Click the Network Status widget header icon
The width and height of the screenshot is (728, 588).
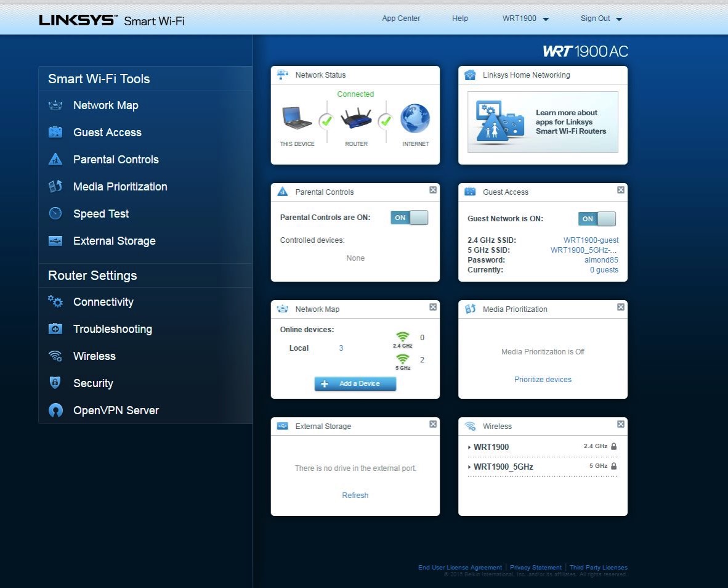[283, 75]
